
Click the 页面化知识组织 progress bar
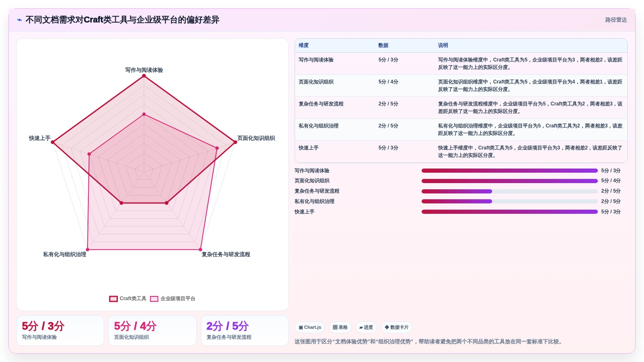coord(510,181)
